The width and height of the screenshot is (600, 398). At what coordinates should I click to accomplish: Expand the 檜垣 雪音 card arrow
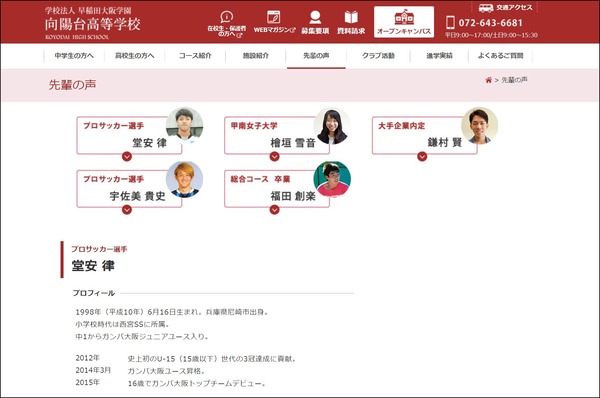[274, 157]
